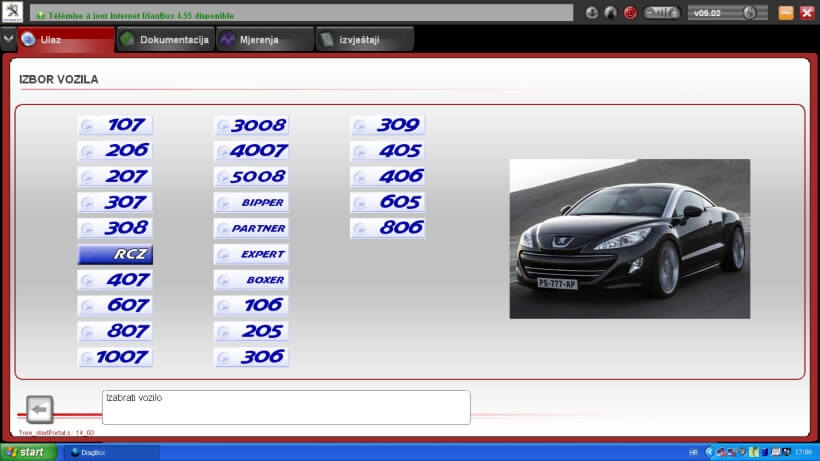The image size is (820, 461).
Task: Choose the PARTNER van
Action: click(x=251, y=228)
